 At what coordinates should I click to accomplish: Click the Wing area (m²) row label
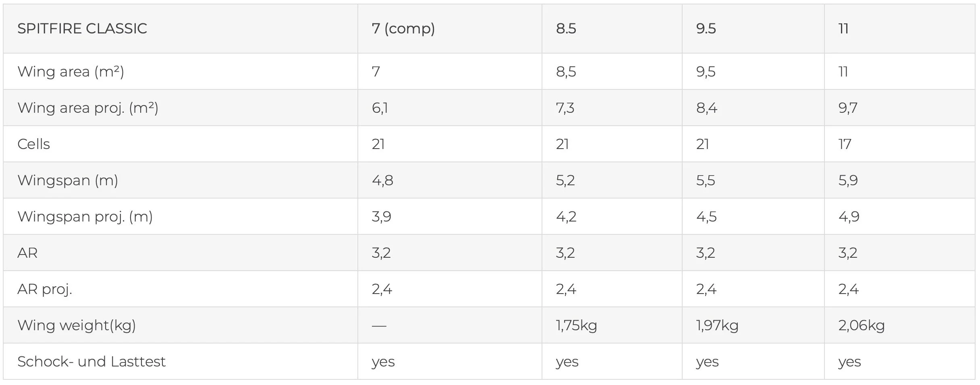(71, 72)
